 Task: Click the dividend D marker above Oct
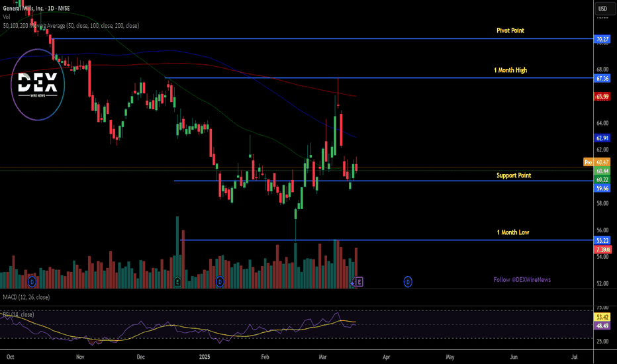(32, 282)
